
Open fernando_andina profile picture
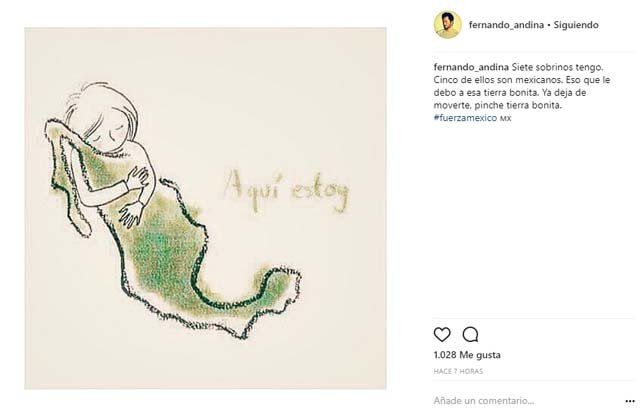tap(448, 25)
